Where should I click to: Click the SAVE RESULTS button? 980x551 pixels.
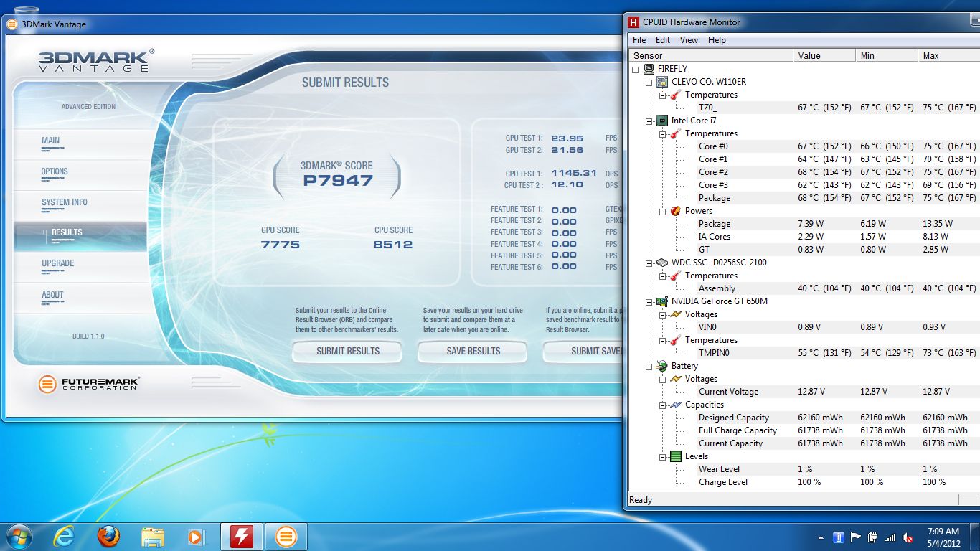(473, 351)
